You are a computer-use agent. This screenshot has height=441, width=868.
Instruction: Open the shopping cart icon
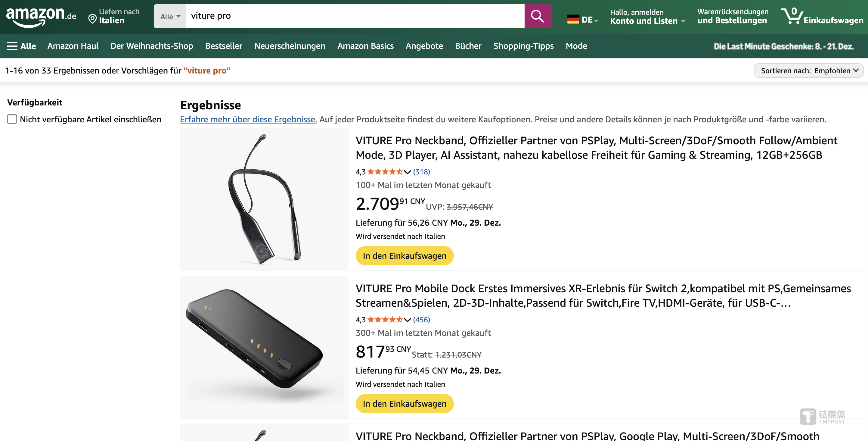pyautogui.click(x=792, y=16)
